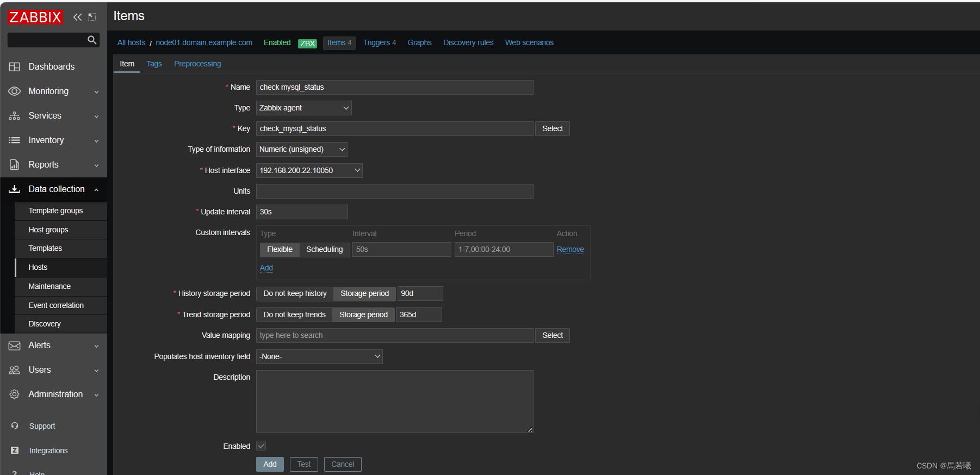Click the Test button
This screenshot has width=980, height=475.
coord(304,464)
